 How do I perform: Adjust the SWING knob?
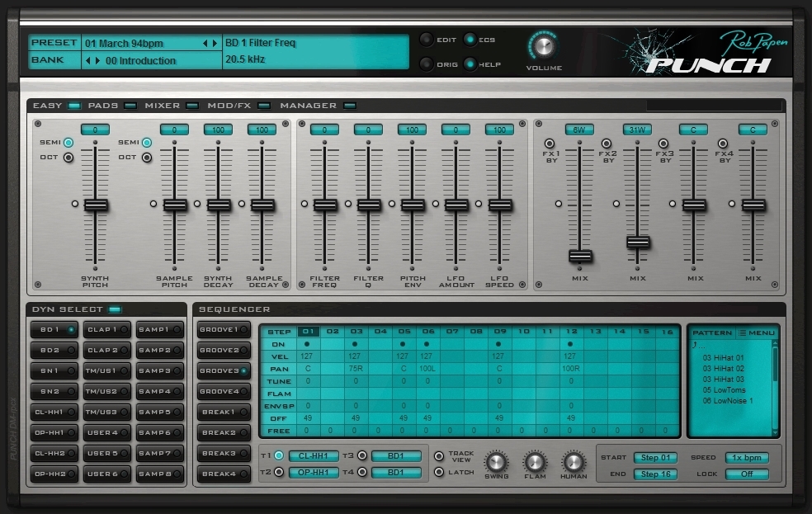(x=496, y=462)
